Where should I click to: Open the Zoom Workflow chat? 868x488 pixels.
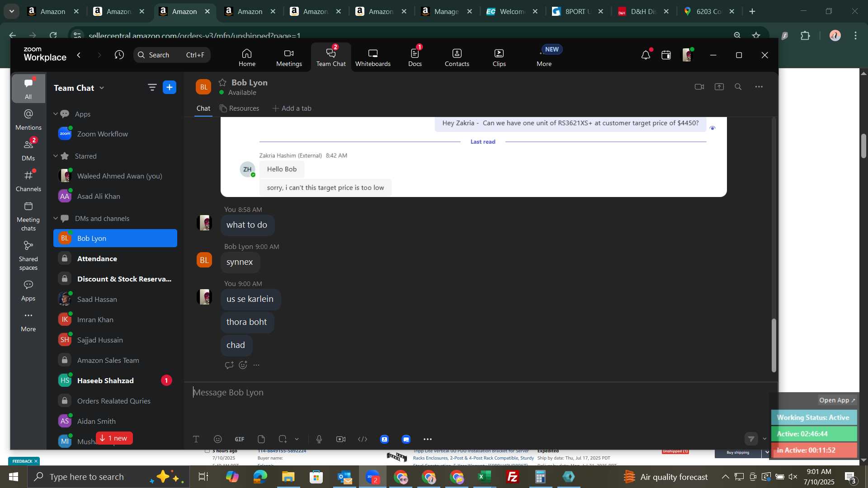[115, 134]
